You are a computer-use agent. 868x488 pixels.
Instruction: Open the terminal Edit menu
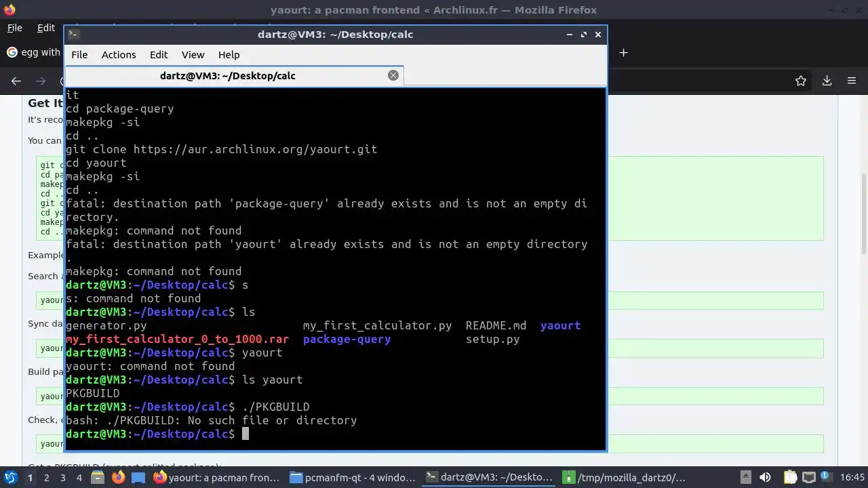(x=159, y=55)
